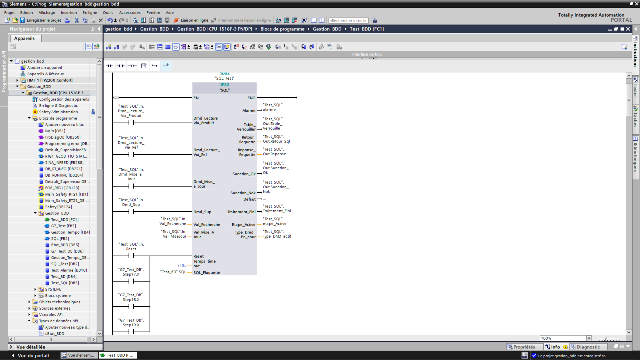Open the Edition menu
The image size is (640, 360).
[x=27, y=13]
